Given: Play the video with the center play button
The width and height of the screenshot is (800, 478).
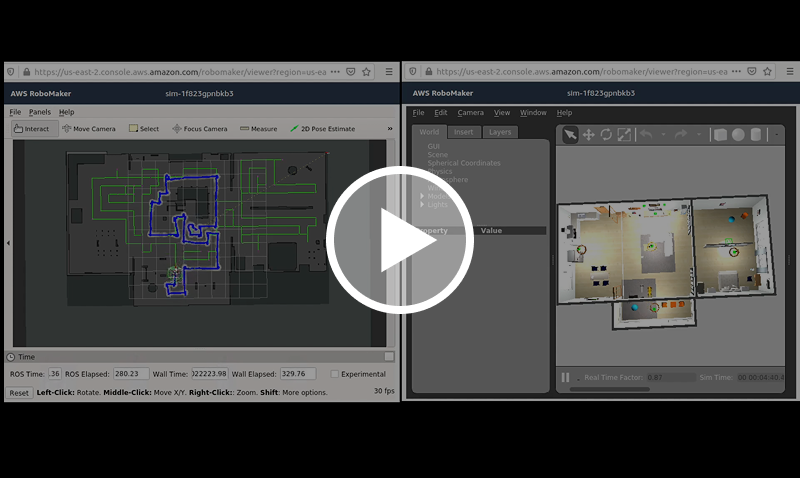Looking at the screenshot, I should 400,240.
